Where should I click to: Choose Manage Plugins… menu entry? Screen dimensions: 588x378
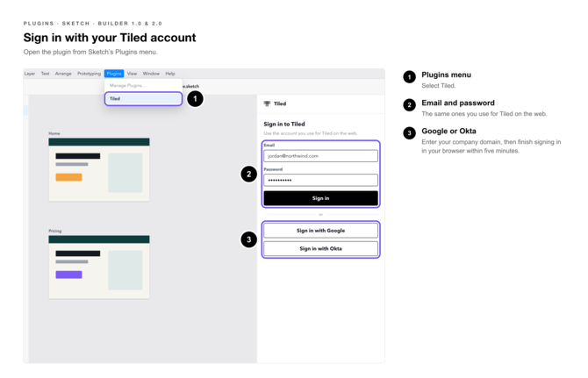127,85
